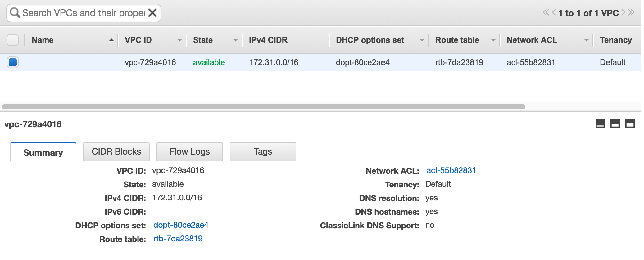644x260 pixels.
Task: Open the acl-55b82831 Network ACL link
Action: click(451, 170)
